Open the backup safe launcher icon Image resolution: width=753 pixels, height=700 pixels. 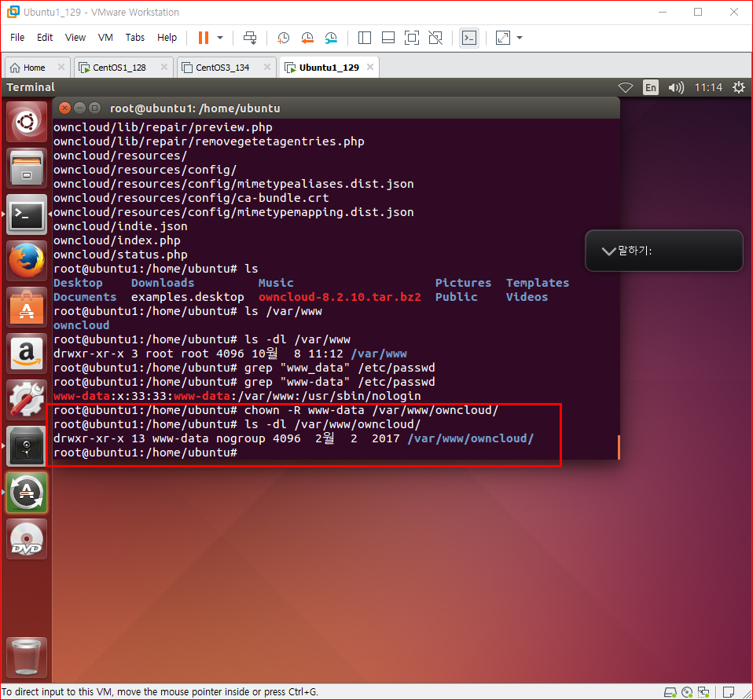[x=27, y=446]
